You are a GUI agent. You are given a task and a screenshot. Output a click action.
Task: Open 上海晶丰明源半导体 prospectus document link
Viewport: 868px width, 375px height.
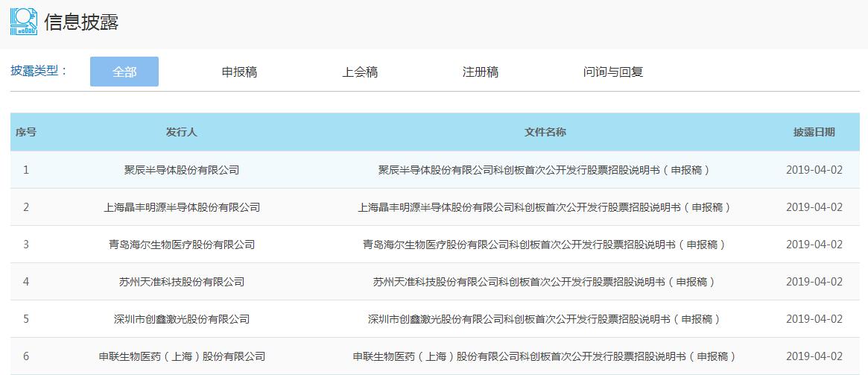(544, 207)
